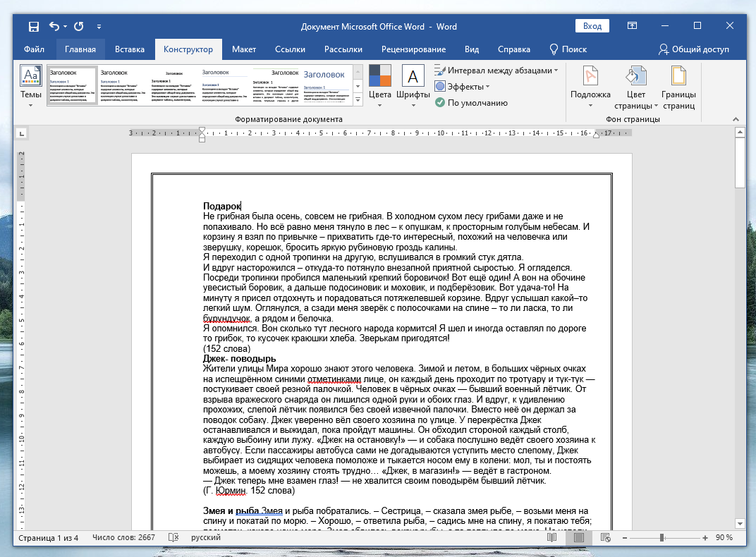Screen dimensions: 756x557
Task: Switch to the Ссылки tab
Action: (x=290, y=49)
